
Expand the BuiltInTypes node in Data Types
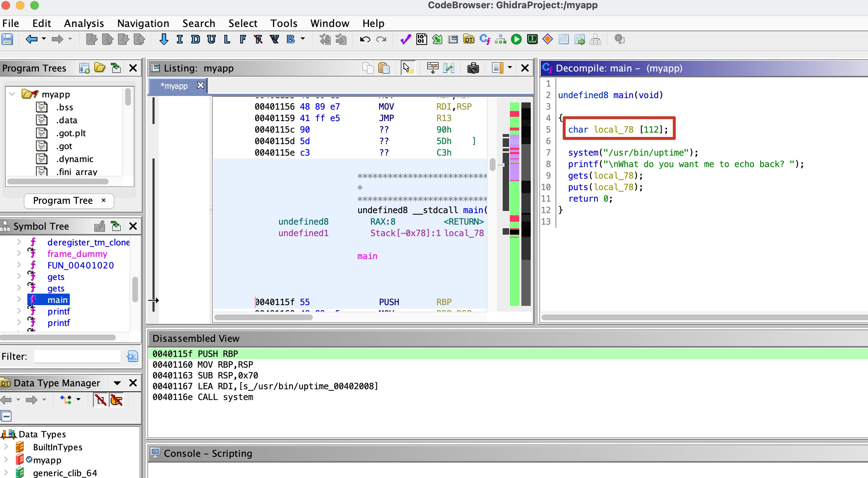point(6,447)
